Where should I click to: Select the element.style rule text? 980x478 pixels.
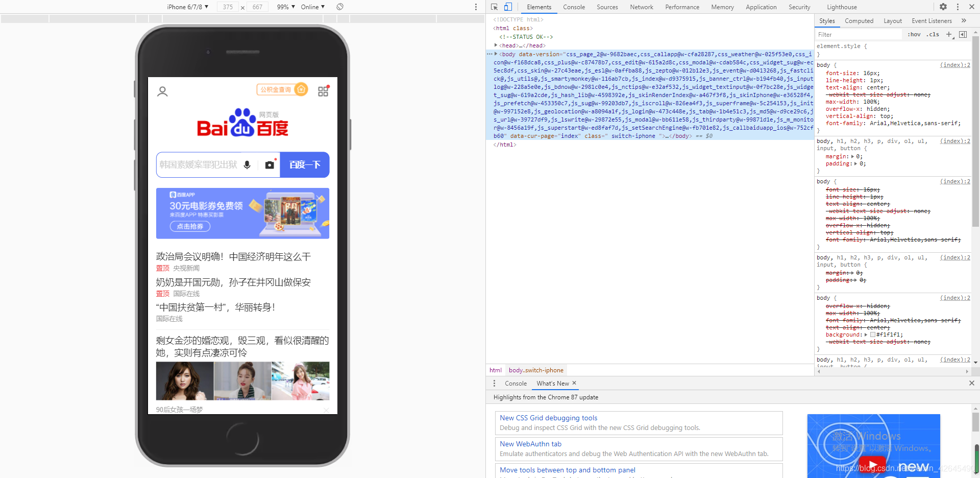coord(842,46)
